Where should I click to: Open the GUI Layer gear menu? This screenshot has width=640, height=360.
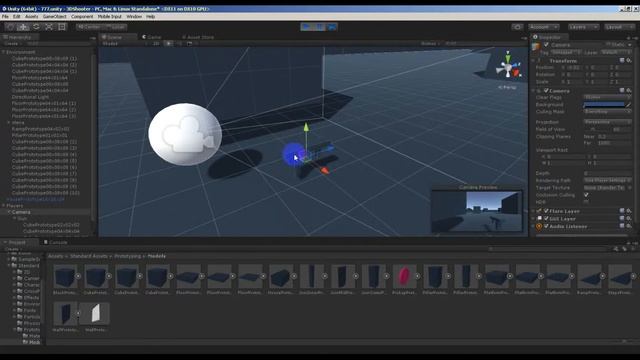(629, 218)
